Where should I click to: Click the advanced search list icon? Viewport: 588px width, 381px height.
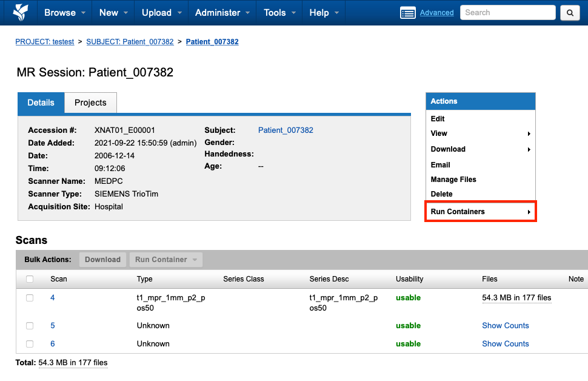(x=408, y=13)
